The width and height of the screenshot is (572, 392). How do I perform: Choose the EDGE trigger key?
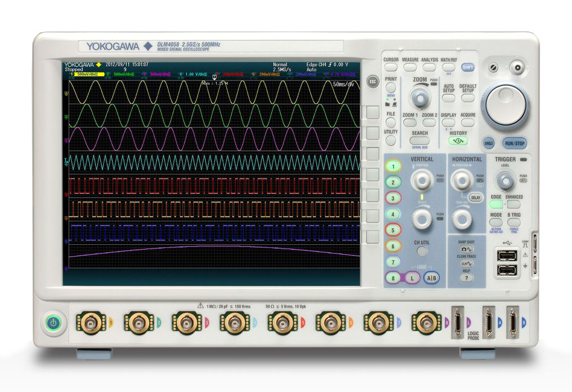pyautogui.click(x=496, y=205)
